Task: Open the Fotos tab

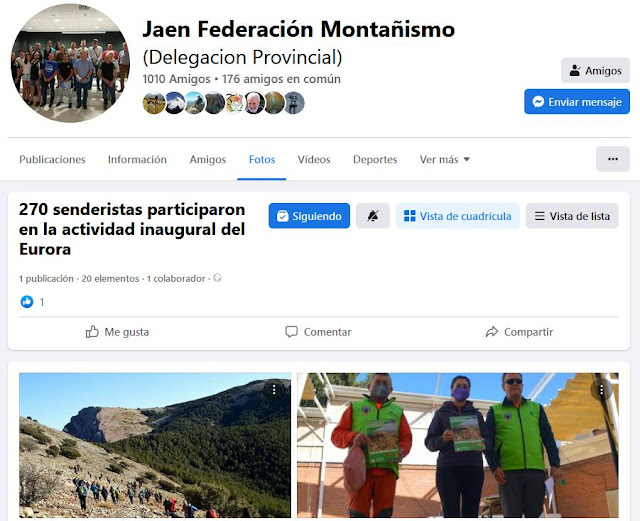Action: click(x=262, y=159)
